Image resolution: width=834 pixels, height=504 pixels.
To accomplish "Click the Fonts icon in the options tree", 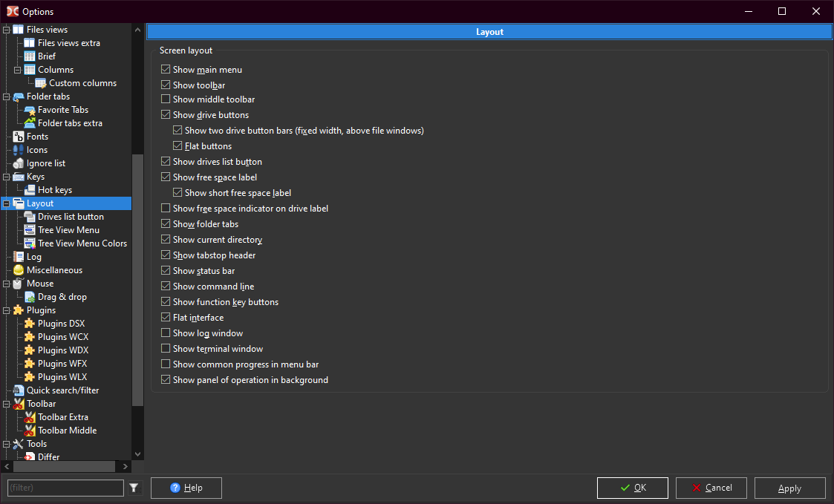I will click(19, 137).
